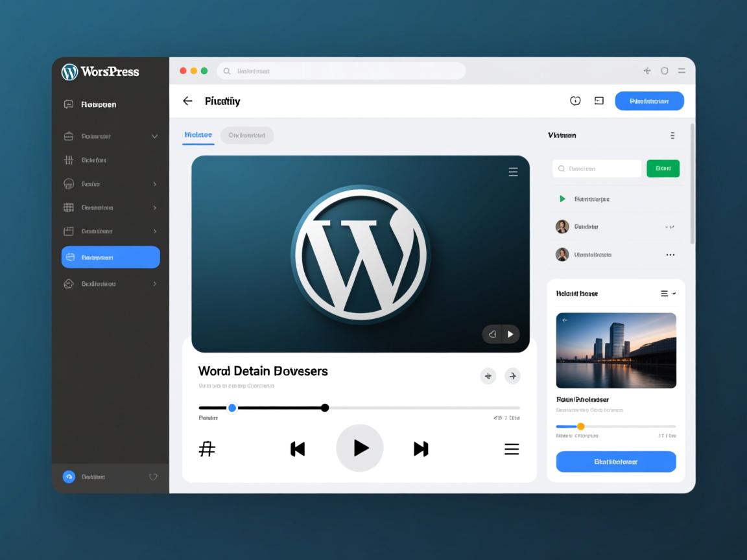Open the playlist menu icon beside playback controls
Screen dimensions: 747x560
point(512,449)
